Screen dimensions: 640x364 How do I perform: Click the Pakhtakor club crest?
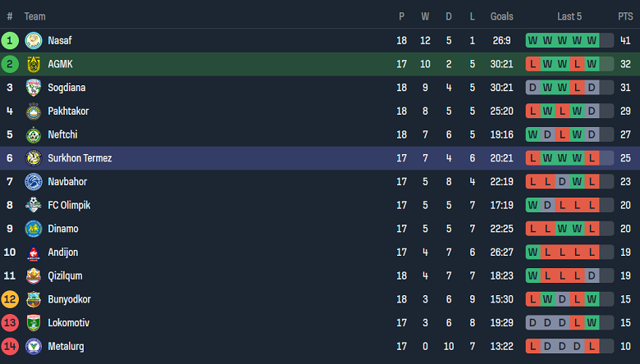click(34, 111)
